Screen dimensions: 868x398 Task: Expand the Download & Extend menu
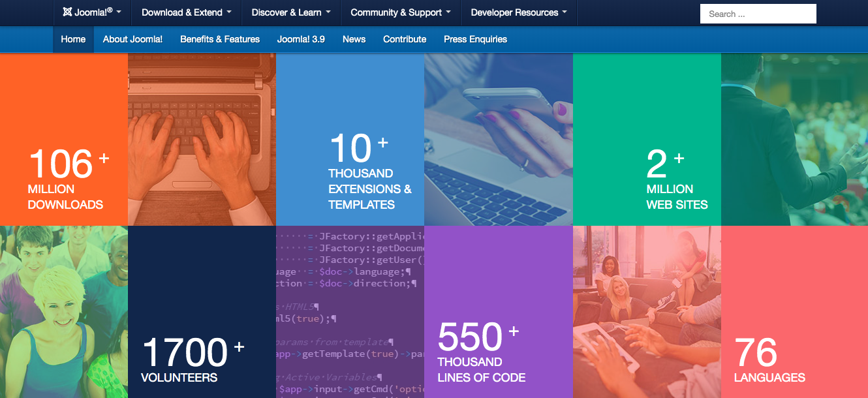tap(187, 12)
